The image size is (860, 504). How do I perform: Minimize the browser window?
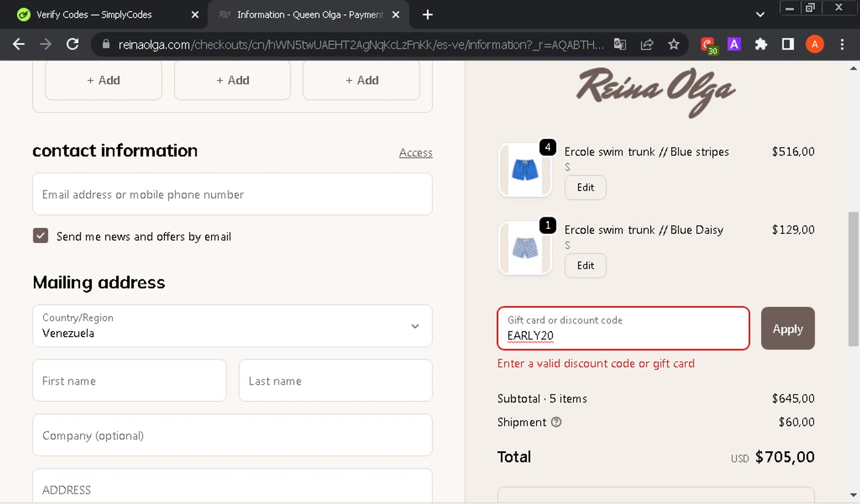[789, 7]
